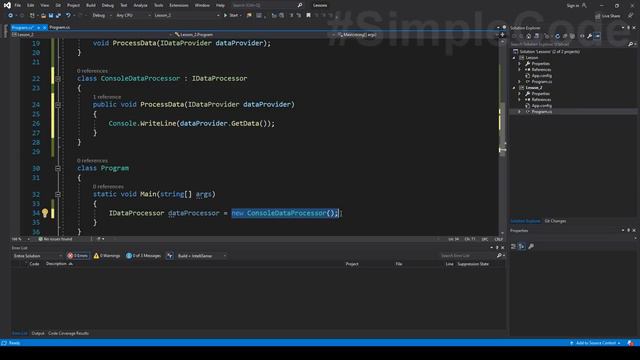Switch to the Git Changes tab
640x360 pixels.
pyautogui.click(x=555, y=221)
